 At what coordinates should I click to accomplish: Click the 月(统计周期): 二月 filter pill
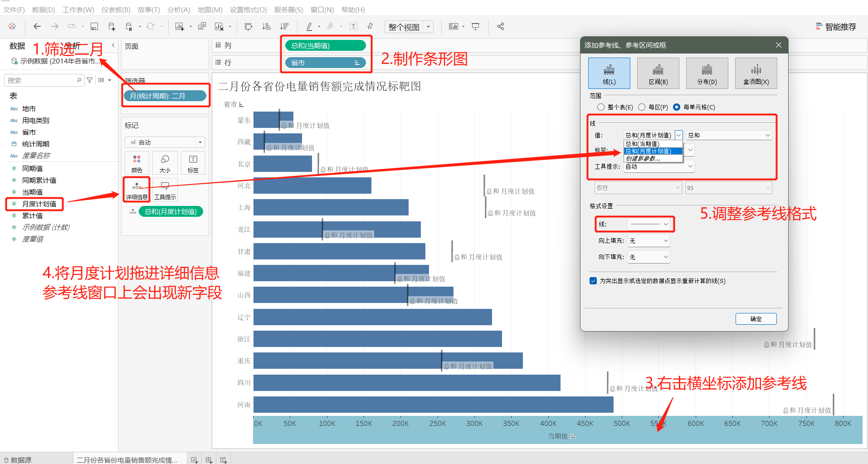click(x=165, y=96)
